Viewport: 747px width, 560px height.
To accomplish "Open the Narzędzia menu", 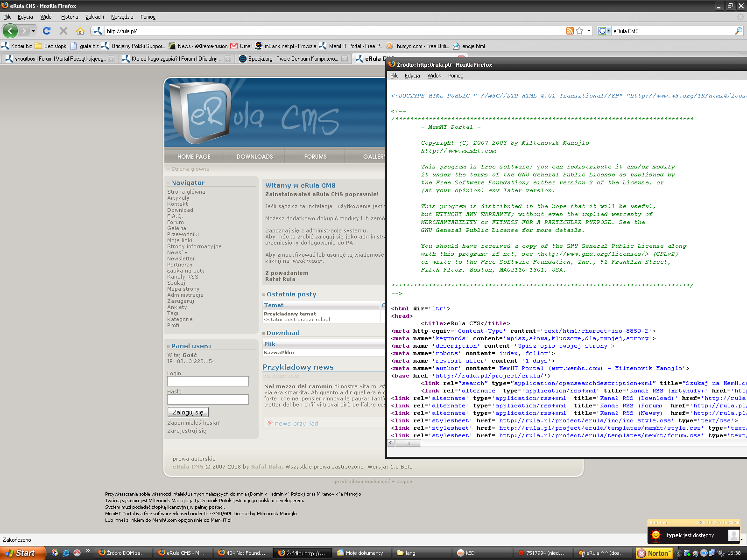I will (x=122, y=17).
